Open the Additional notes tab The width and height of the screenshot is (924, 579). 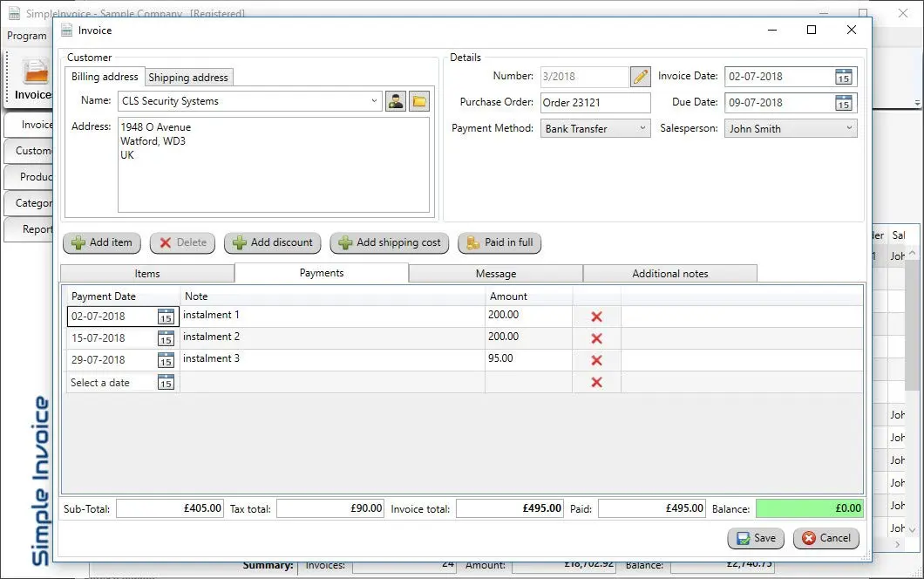(x=669, y=274)
